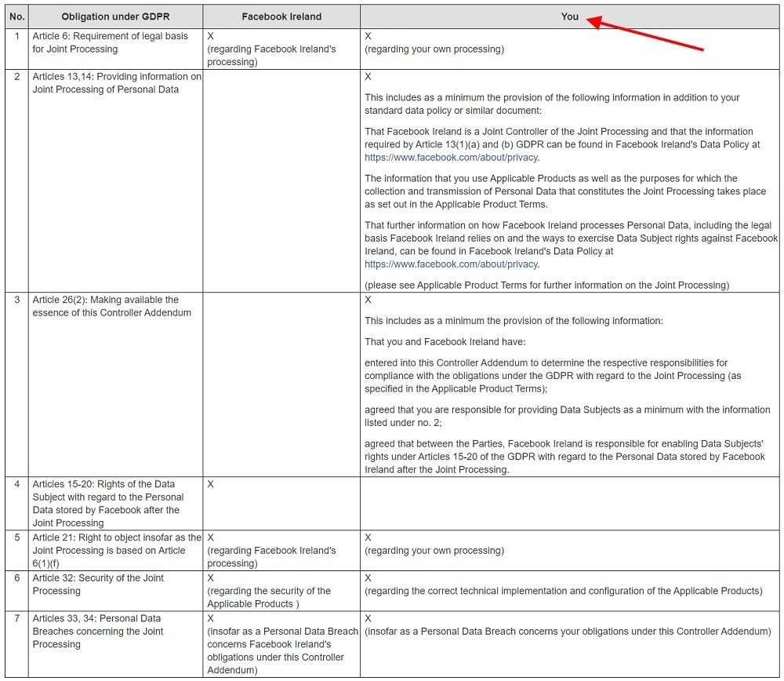784x681 pixels.
Task: Click the "Facebook Ireland" column header
Action: (x=281, y=16)
